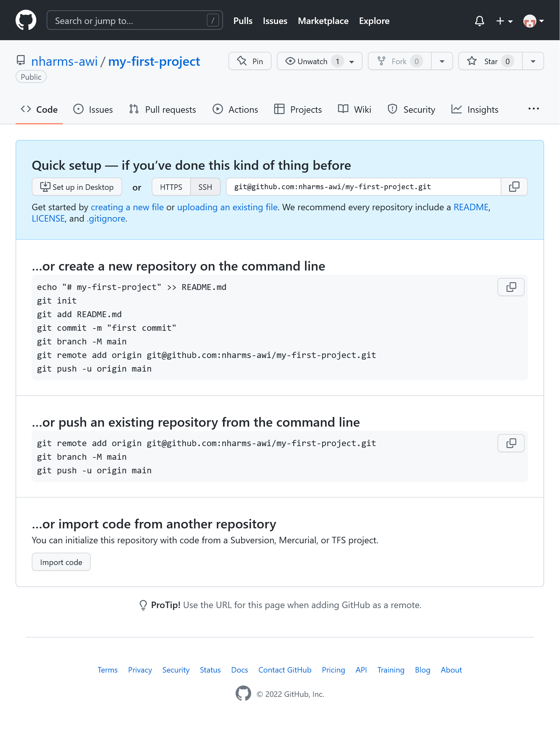Star this repository
The width and height of the screenshot is (560, 738).
491,61
